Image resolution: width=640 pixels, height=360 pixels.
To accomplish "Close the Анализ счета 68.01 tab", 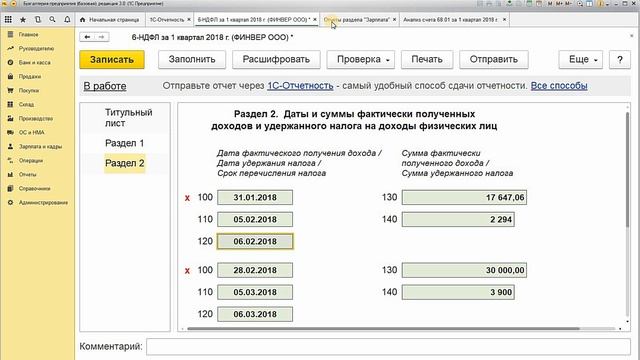I will point(504,20).
